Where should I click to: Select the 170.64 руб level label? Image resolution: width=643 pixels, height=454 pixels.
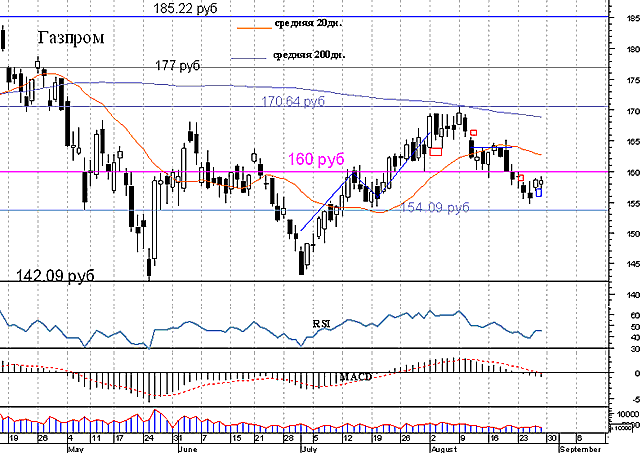click(293, 101)
